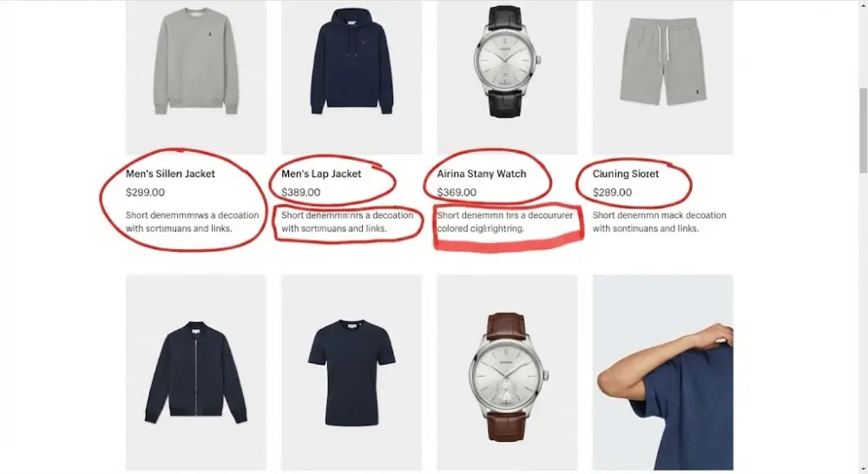The width and height of the screenshot is (868, 474).
Task: Click the Men's Sillen Jacket title
Action: coord(170,174)
